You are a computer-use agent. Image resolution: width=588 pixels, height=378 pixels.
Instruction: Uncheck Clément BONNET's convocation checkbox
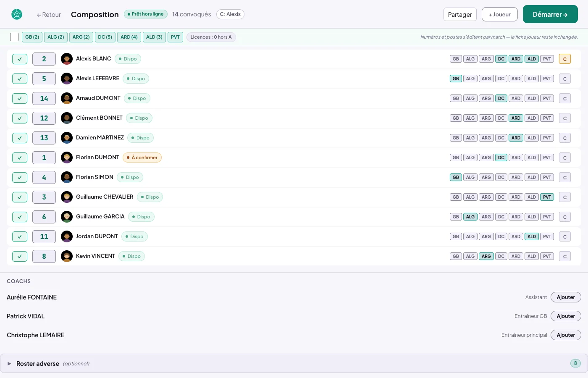(x=20, y=118)
